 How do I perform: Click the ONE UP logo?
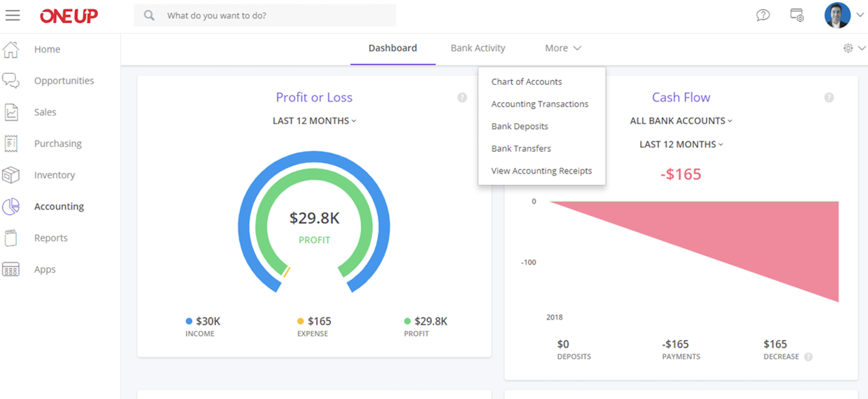(x=69, y=16)
